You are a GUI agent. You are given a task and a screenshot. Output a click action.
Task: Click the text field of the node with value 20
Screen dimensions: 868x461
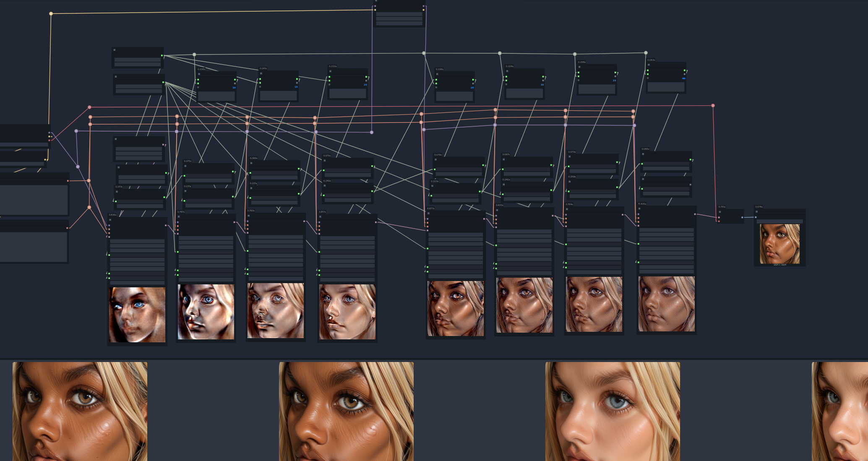pos(347,94)
